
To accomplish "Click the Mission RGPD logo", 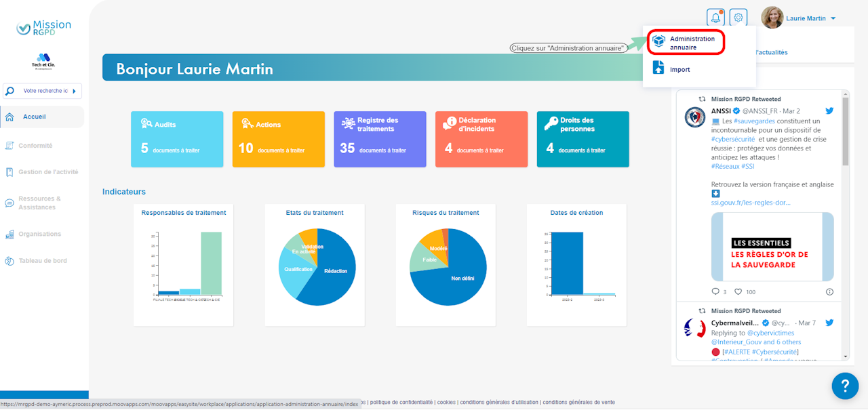I will (x=44, y=27).
